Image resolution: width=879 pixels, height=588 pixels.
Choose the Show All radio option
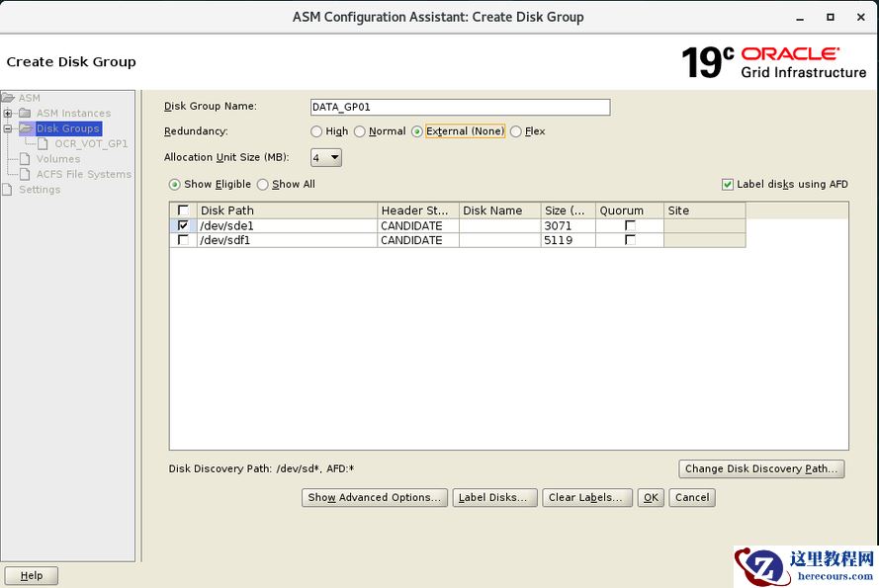pyautogui.click(x=263, y=185)
